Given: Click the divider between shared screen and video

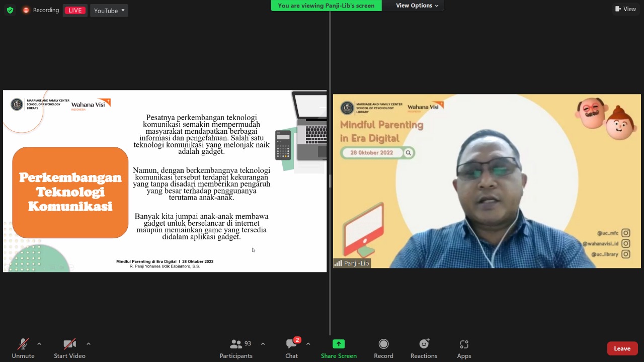Looking at the screenshot, I should pyautogui.click(x=330, y=181).
